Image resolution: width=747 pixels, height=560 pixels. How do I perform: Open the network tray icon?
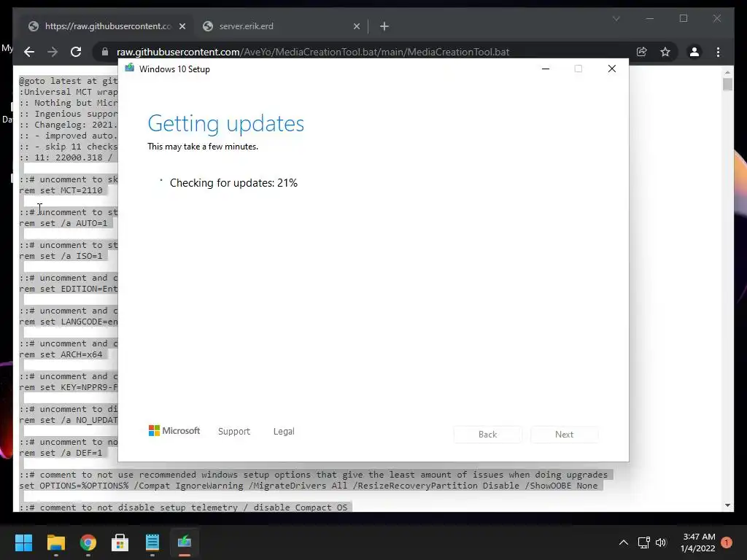coord(643,542)
